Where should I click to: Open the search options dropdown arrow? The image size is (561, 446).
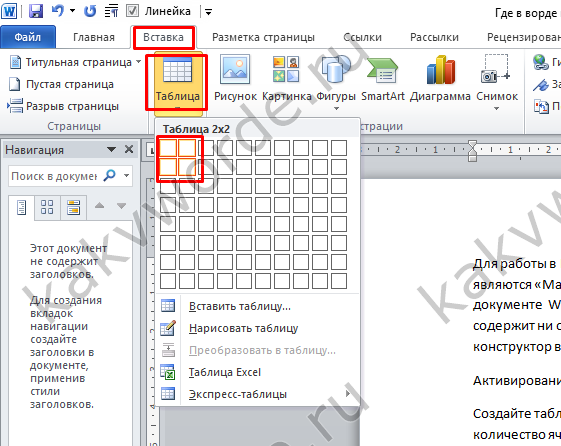[x=127, y=176]
